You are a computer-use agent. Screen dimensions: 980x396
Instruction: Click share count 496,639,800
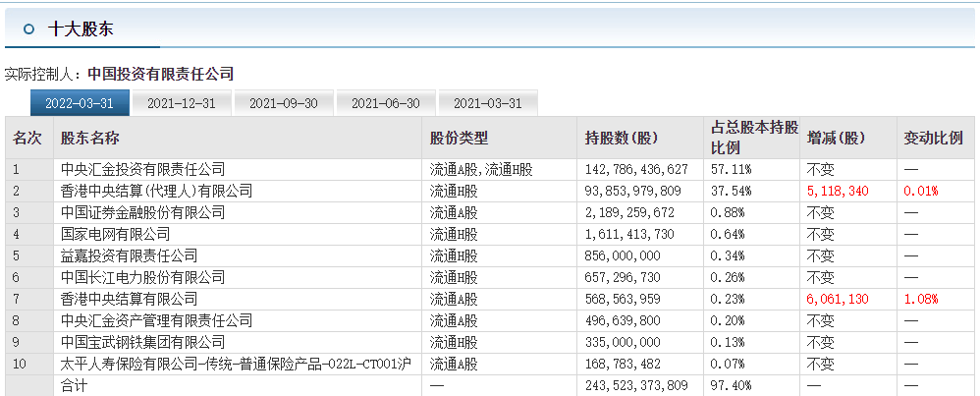623,321
